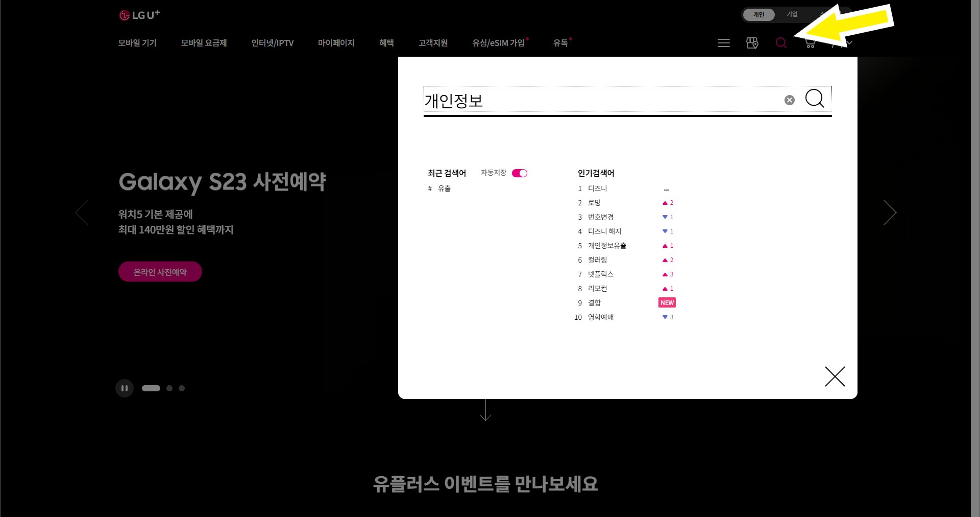Pause the banner slideshow

click(x=125, y=388)
